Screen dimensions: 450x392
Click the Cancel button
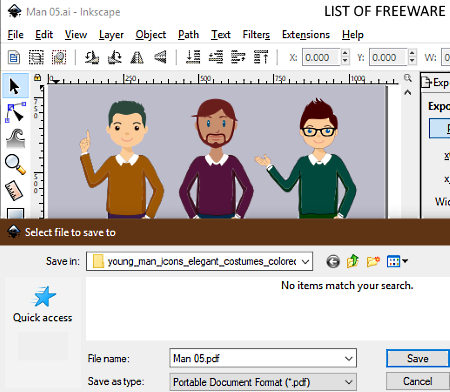point(418,381)
